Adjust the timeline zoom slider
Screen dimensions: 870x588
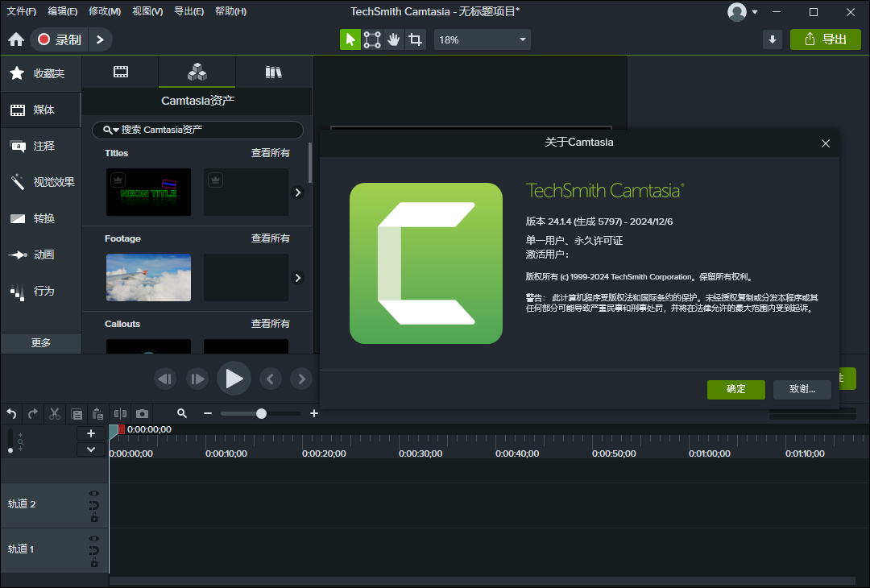[x=260, y=413]
